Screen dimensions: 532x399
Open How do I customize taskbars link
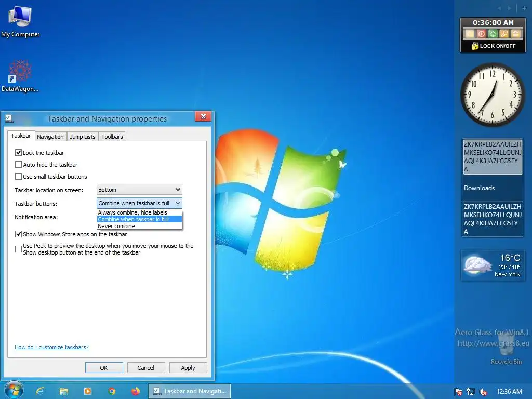coord(51,347)
